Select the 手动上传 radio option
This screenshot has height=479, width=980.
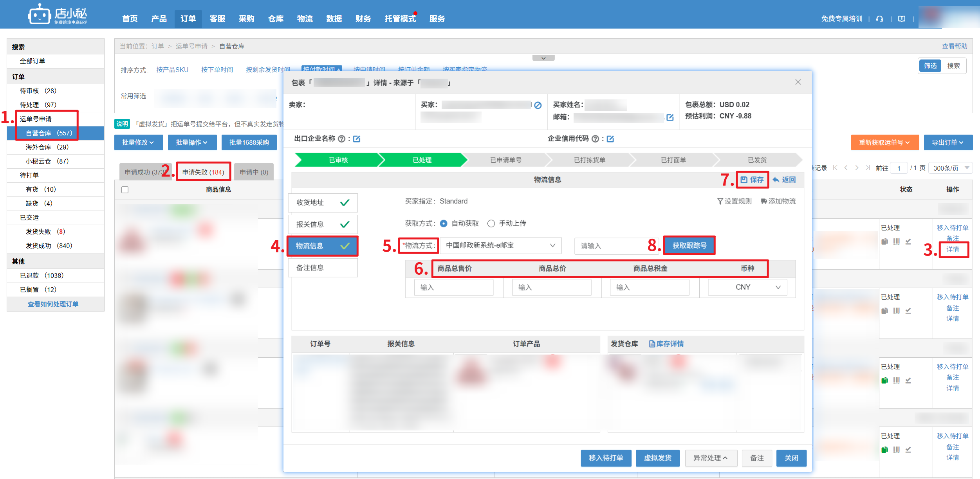[x=491, y=223]
